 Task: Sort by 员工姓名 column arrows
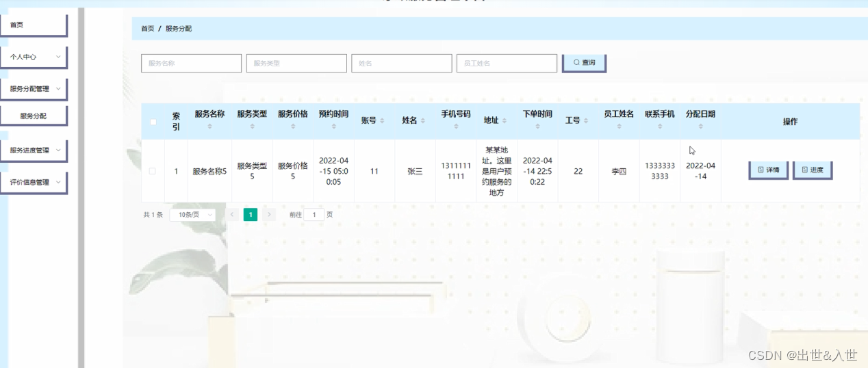[619, 127]
